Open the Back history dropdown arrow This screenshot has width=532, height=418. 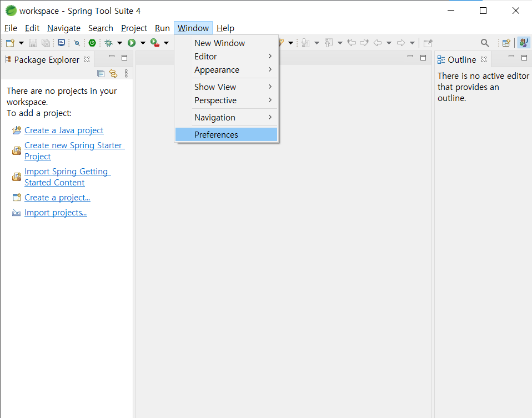(x=389, y=43)
